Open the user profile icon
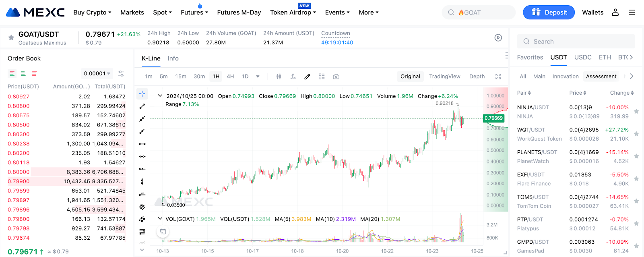The image size is (644, 257). pos(615,12)
